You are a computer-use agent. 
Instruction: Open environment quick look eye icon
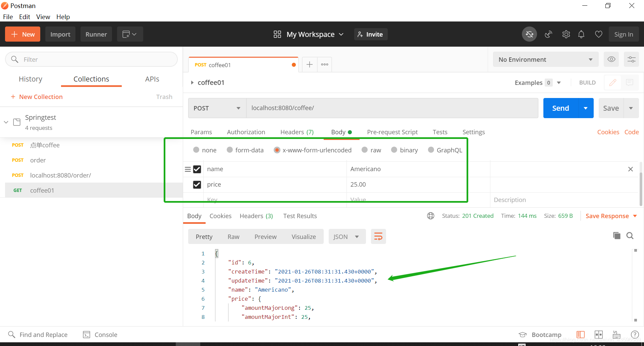[611, 59]
